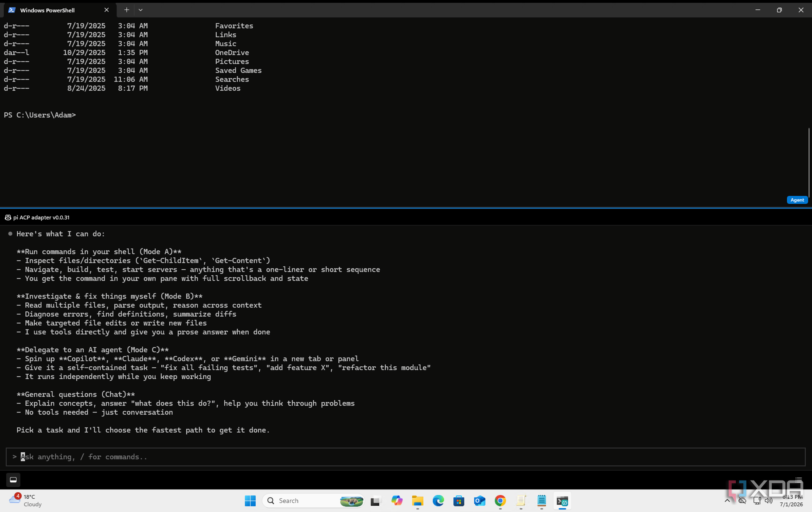Click the "Run commands in your shell (Mode A)" heading
This screenshot has width=812, height=512.
click(99, 252)
